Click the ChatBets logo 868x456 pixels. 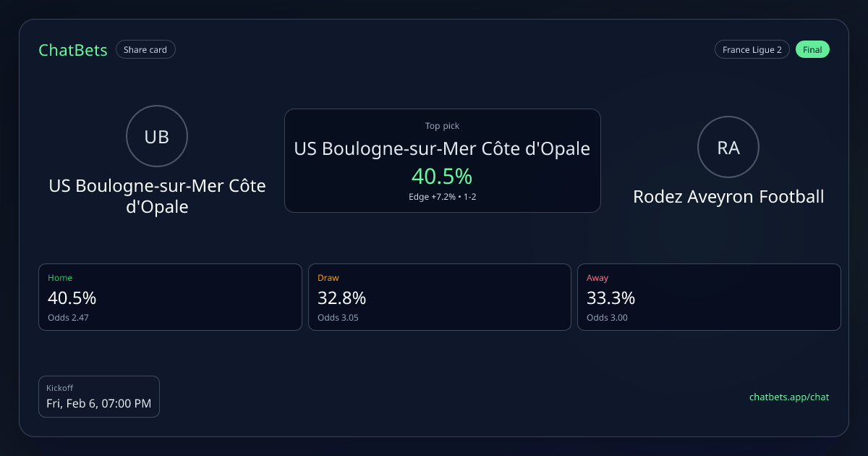73,50
